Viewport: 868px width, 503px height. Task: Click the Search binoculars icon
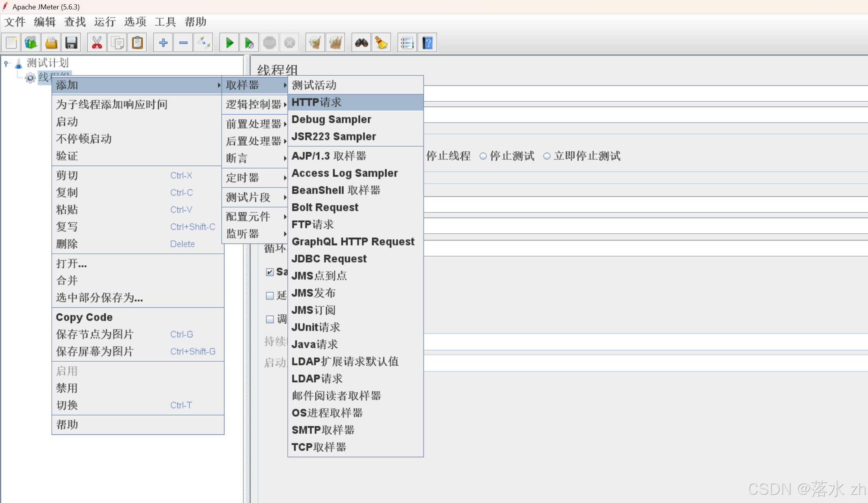pos(361,43)
